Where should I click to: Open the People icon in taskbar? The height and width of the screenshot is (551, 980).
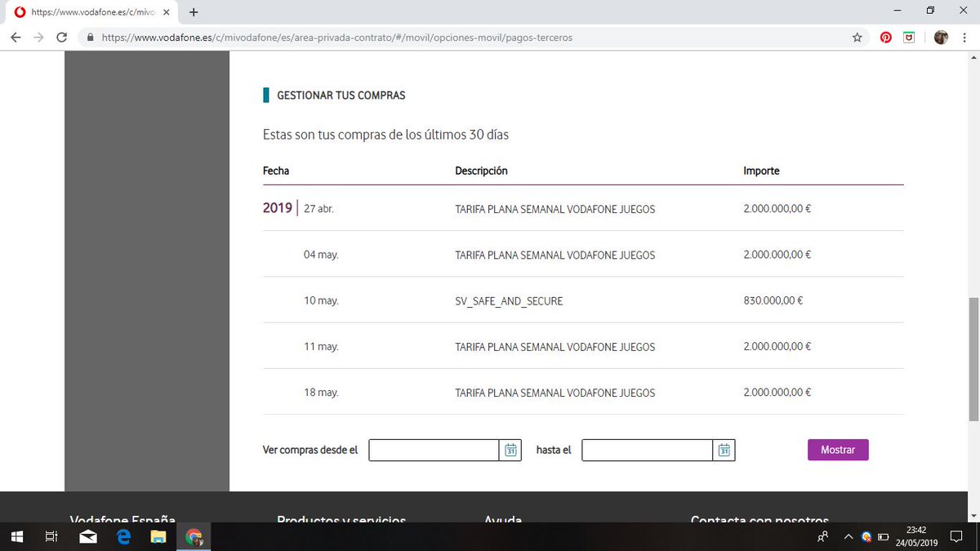823,537
